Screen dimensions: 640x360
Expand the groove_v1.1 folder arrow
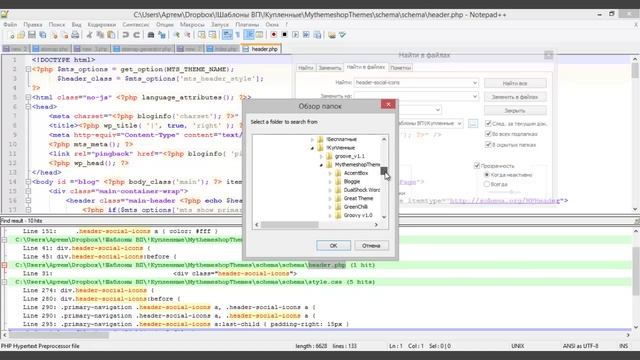321,156
